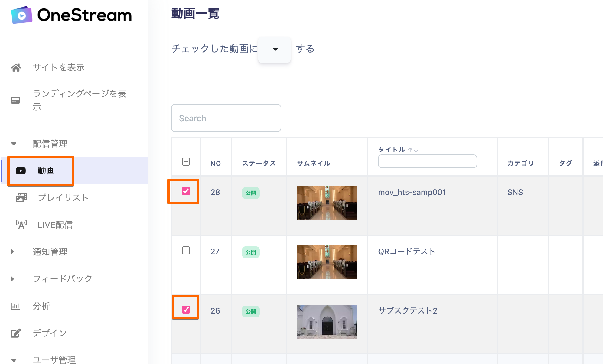Open the mov_hts-samp001 video title
Viewport: 603px width, 364px height.
click(x=412, y=192)
